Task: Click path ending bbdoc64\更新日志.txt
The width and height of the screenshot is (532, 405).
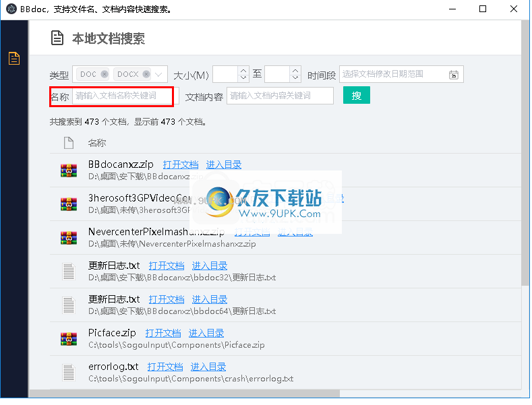Action: [x=182, y=311]
